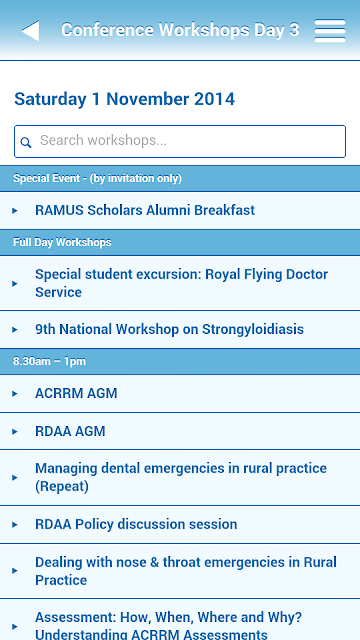Click the Full Day Workshops section header
The width and height of the screenshot is (360, 640).
coord(180,242)
